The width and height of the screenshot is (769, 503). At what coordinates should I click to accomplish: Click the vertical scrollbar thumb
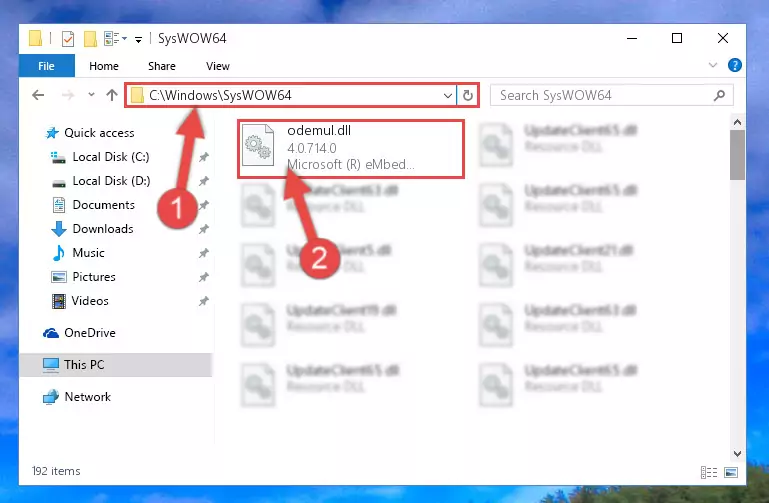(x=737, y=155)
